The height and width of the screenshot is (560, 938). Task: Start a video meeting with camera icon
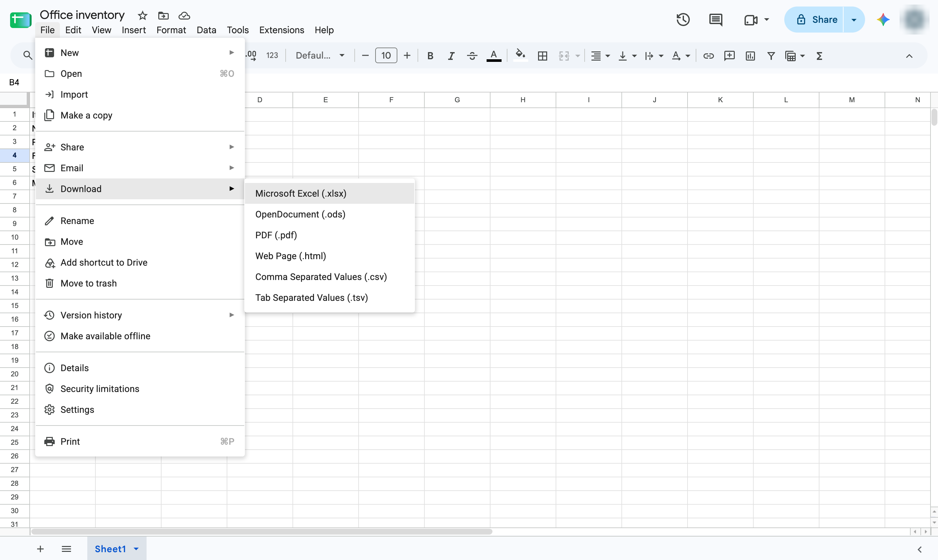click(x=751, y=20)
